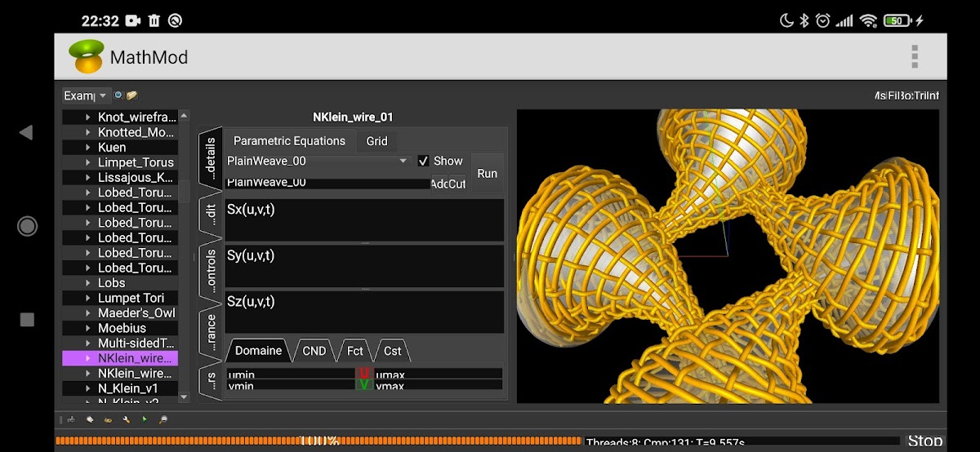Select the CND tab

(314, 351)
